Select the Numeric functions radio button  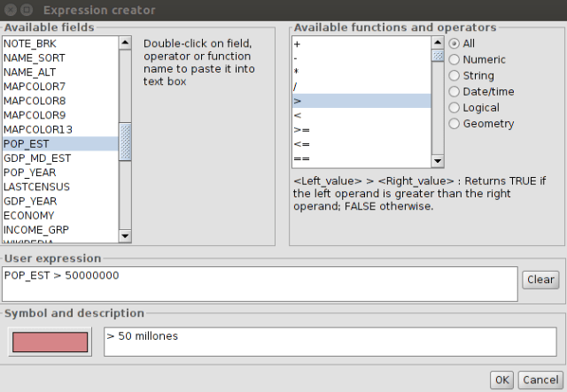tap(455, 59)
